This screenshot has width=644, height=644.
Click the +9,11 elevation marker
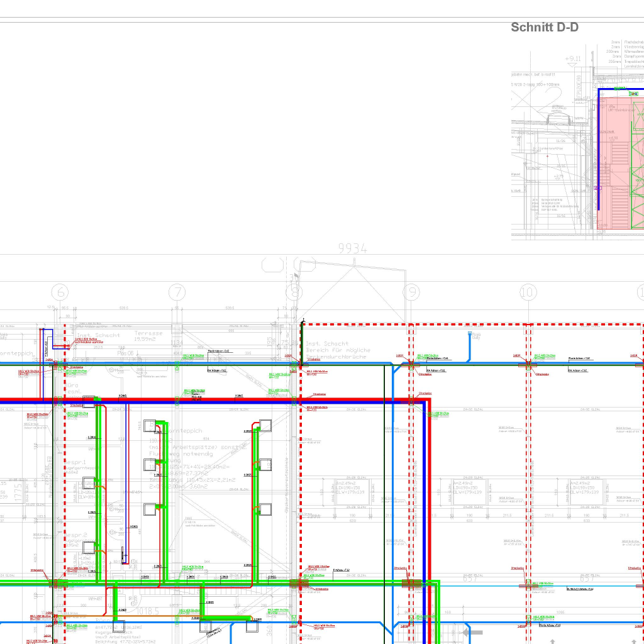pos(572,58)
